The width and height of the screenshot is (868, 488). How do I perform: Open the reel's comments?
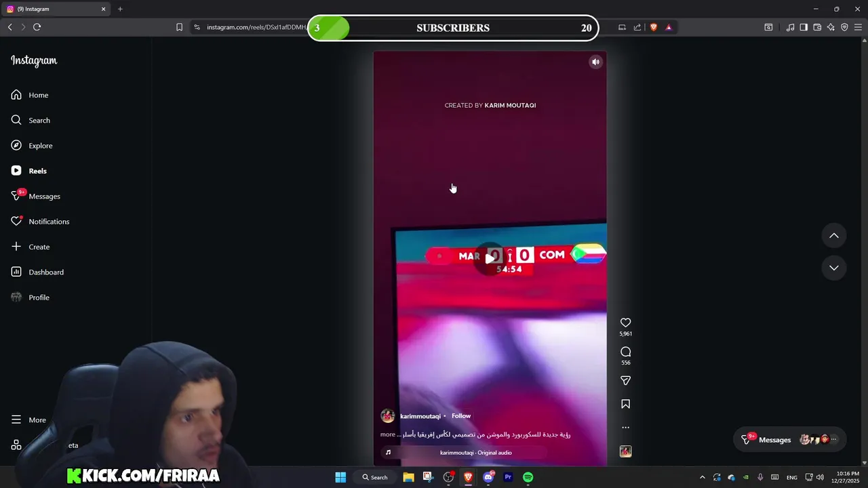coord(625,352)
